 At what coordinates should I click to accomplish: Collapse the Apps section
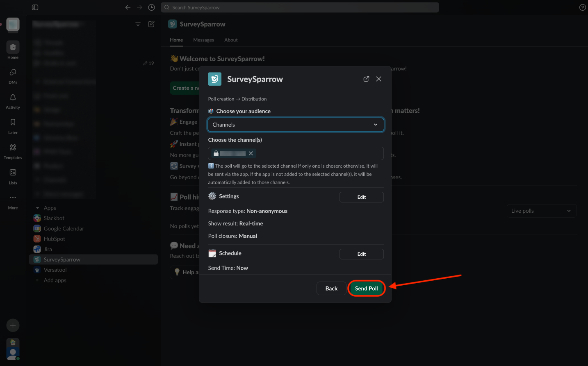(38, 208)
